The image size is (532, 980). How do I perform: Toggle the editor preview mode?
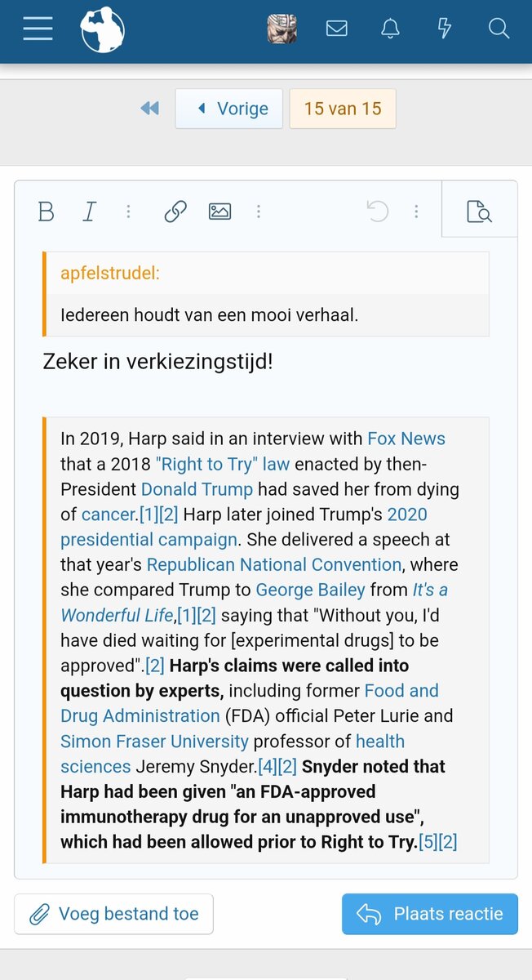479,212
